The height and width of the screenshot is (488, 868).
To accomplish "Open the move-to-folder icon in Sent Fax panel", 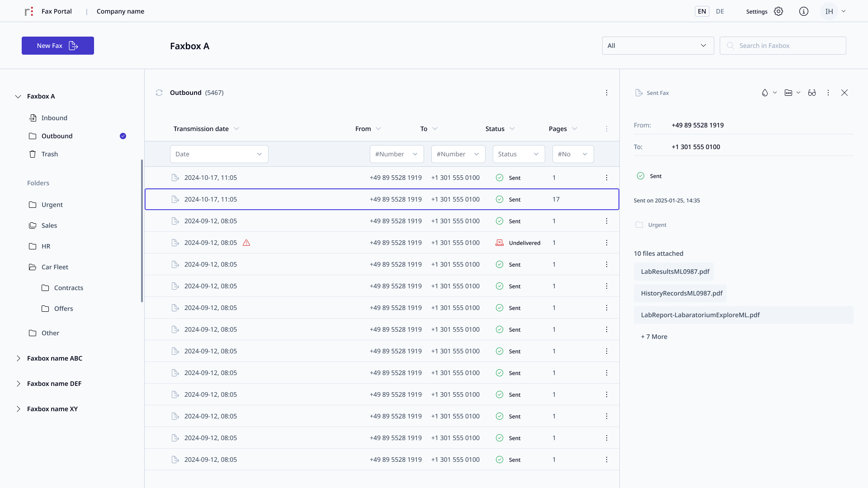I will click(788, 93).
